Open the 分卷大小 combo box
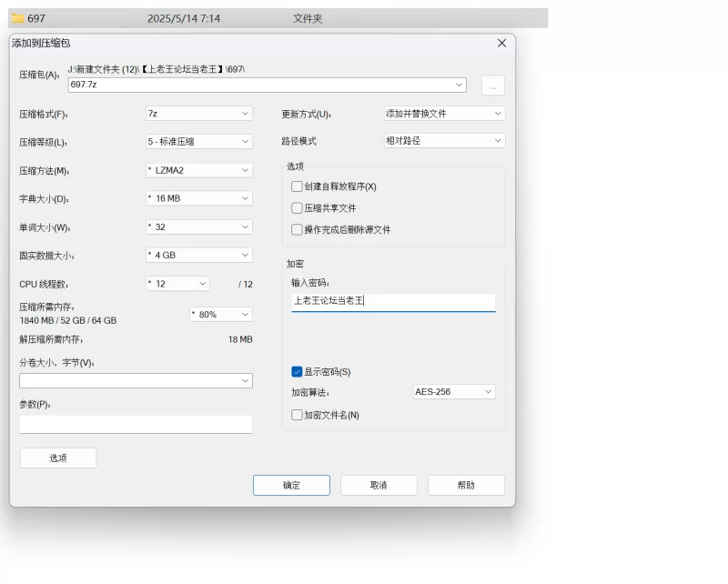This screenshot has width=728, height=584. [x=136, y=380]
